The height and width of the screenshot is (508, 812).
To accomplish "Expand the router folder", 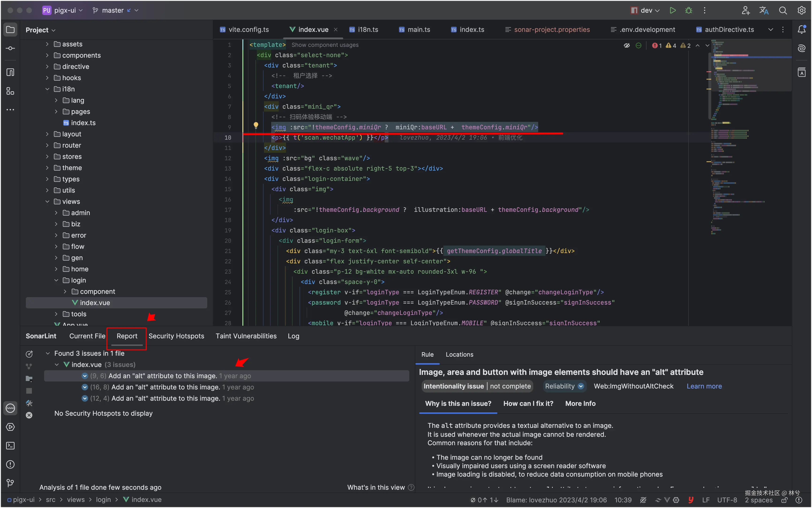I will pyautogui.click(x=47, y=146).
